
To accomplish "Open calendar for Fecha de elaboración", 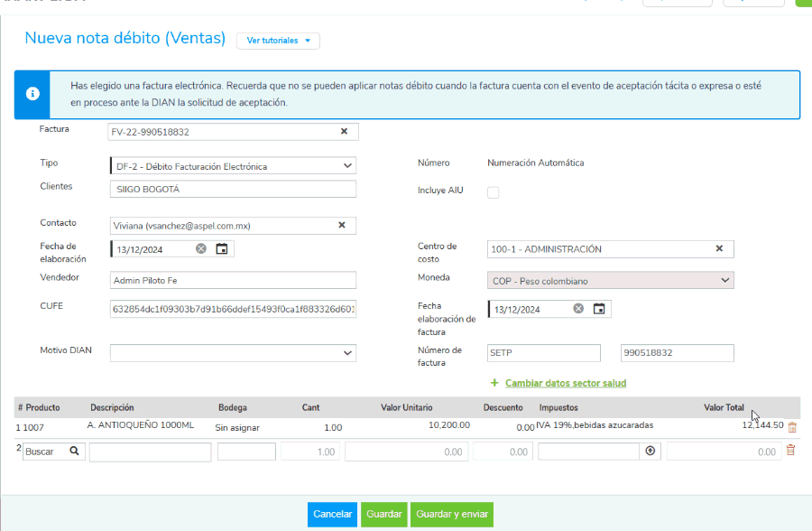I will [x=222, y=249].
